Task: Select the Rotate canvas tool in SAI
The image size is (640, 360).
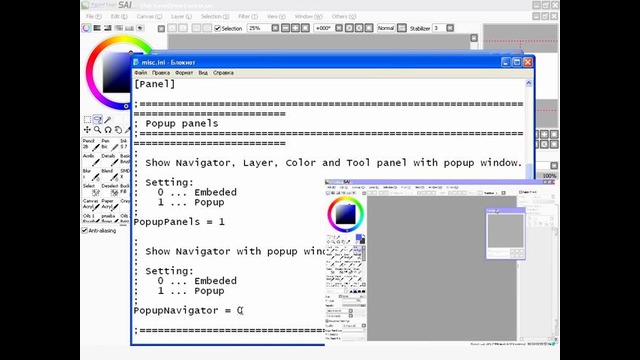Action: tap(108, 130)
